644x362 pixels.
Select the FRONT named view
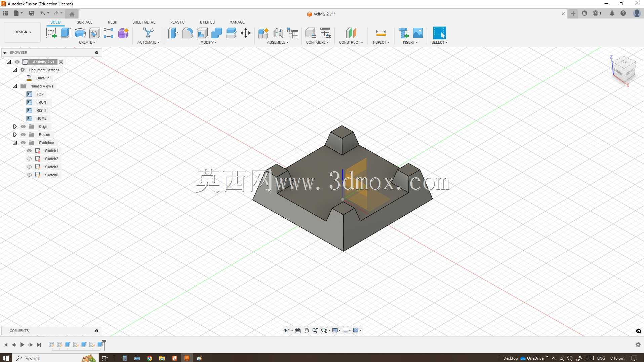[42, 102]
